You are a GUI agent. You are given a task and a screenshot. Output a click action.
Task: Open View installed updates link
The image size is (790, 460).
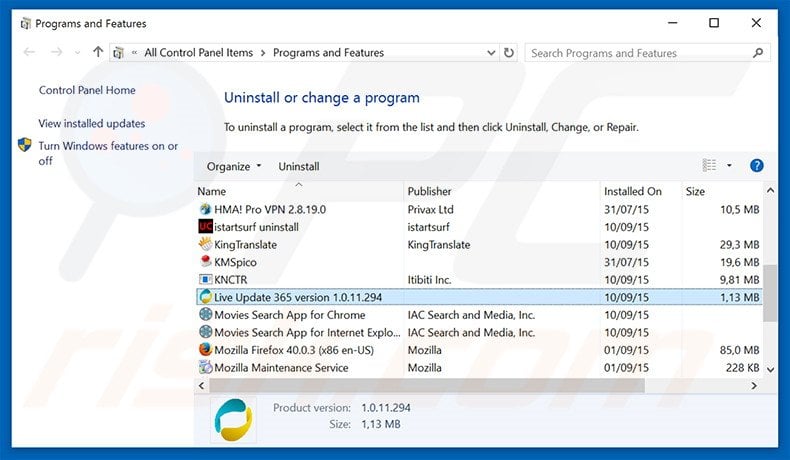(92, 123)
